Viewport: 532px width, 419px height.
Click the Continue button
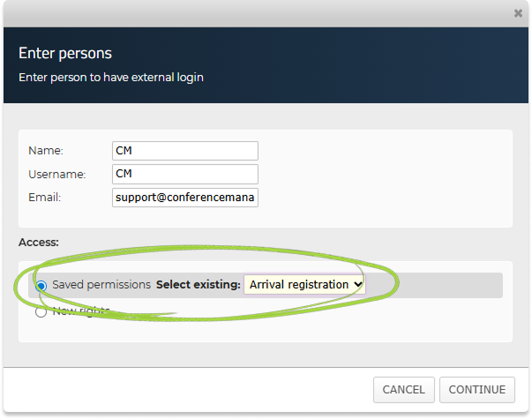[x=476, y=389]
